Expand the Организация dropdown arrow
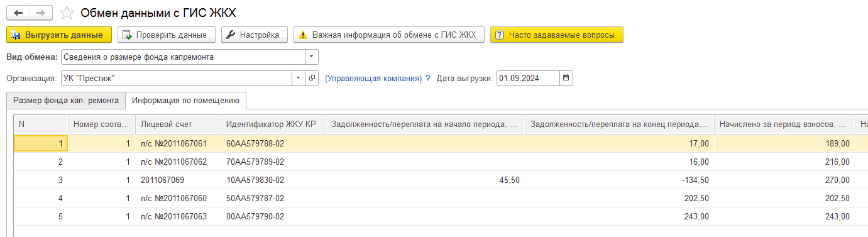Image resolution: width=868 pixels, height=237 pixels. pyautogui.click(x=299, y=78)
